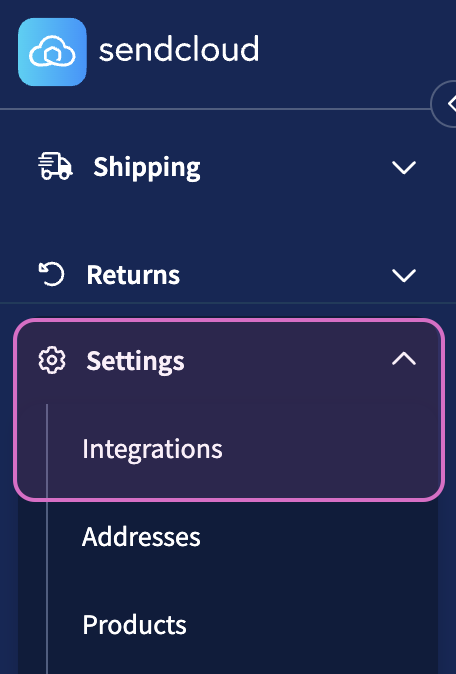The image size is (456, 674).
Task: Expand the Shipping section chevron
Action: point(404,168)
